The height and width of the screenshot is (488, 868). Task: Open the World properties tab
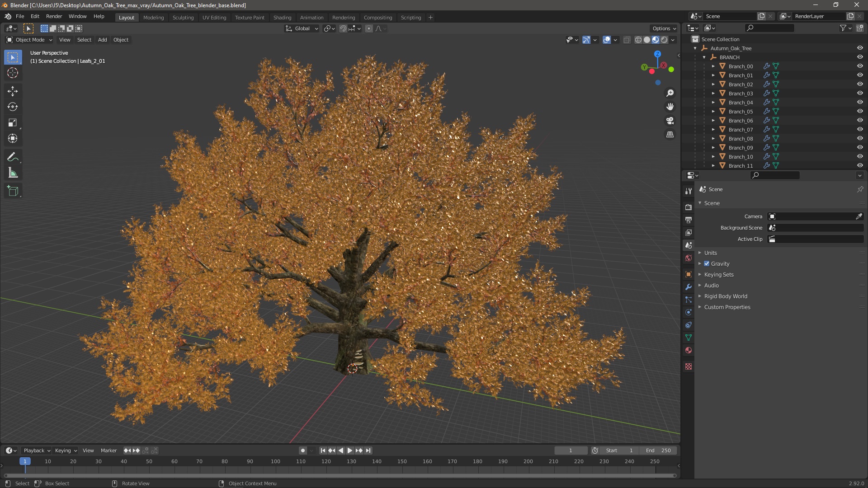tap(689, 258)
